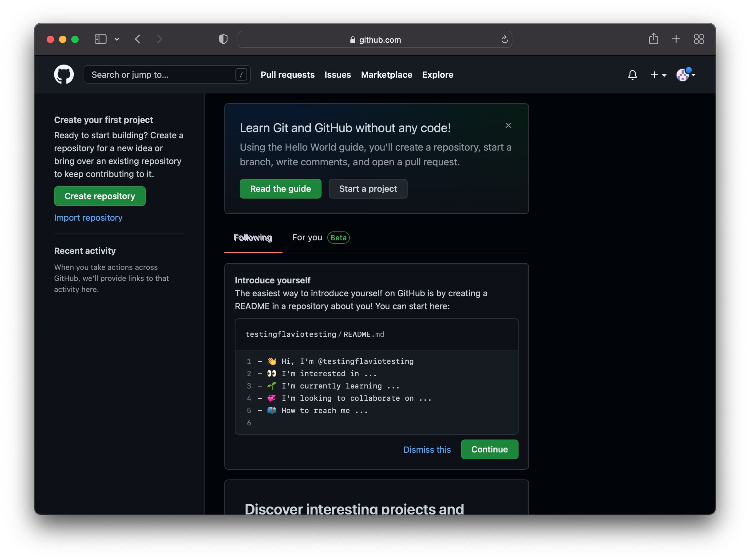Expand the sidebar tab group chevron
This screenshot has height=560, width=750.
[x=116, y=39]
